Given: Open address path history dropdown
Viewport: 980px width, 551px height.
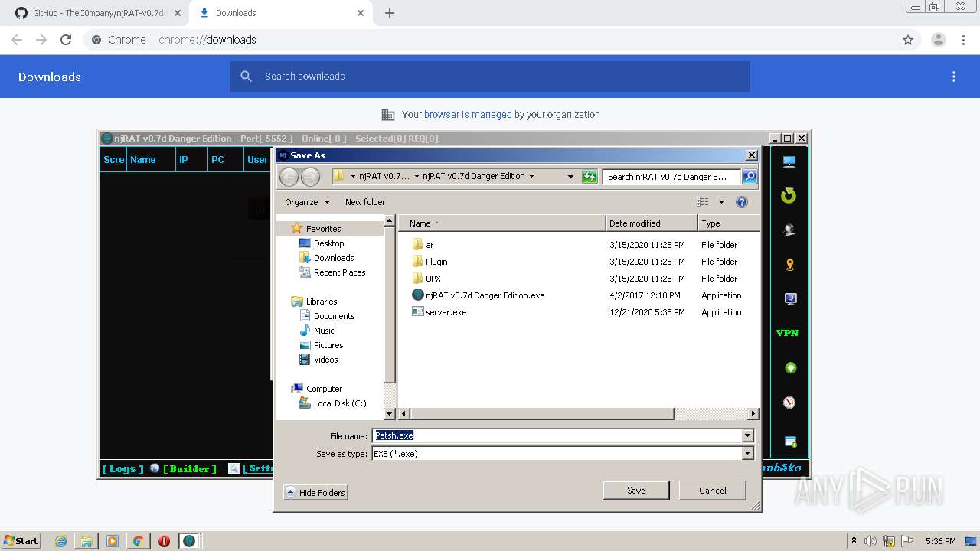Looking at the screenshot, I should (570, 177).
